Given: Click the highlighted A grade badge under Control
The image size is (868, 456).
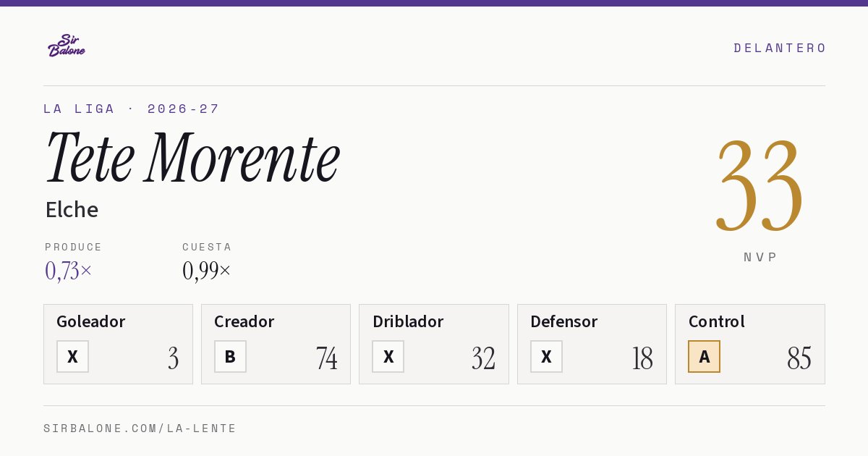Looking at the screenshot, I should [704, 357].
